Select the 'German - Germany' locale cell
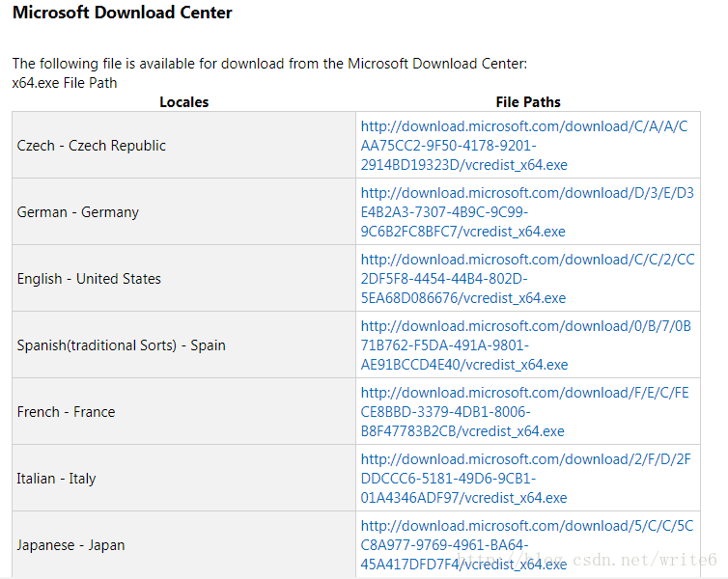This screenshot has width=728, height=579. tap(183, 211)
